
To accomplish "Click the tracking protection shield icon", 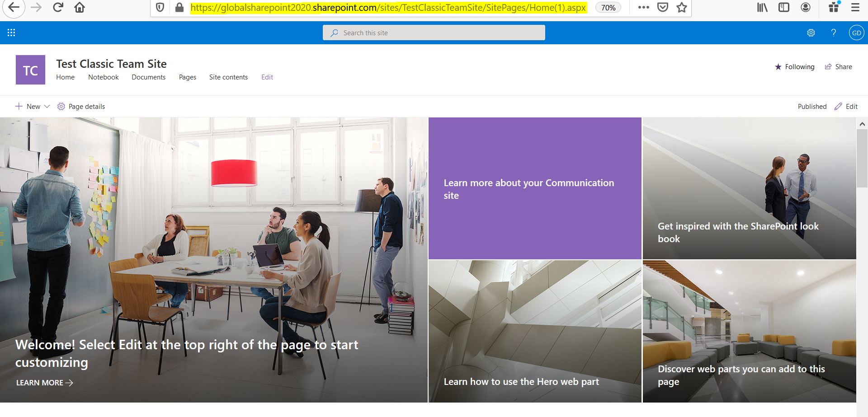I will [x=160, y=8].
